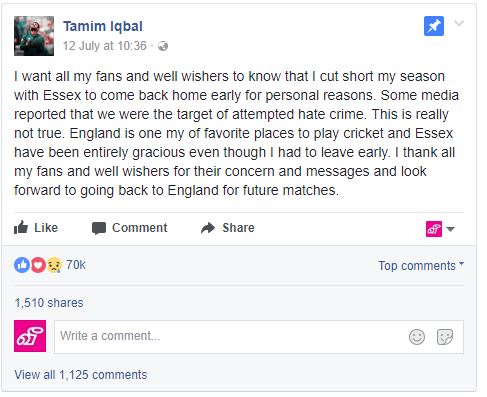
Task: Click the Share arrow icon
Action: [208, 228]
